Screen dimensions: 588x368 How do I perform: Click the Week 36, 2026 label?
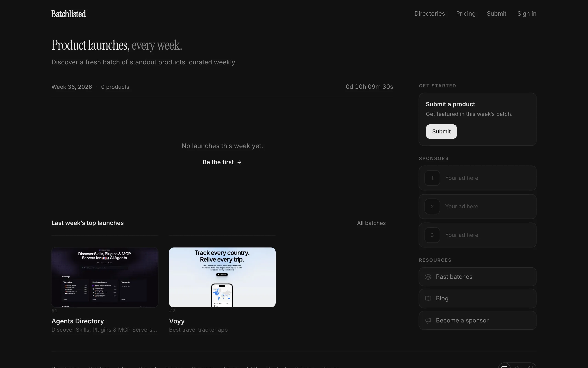coord(72,87)
